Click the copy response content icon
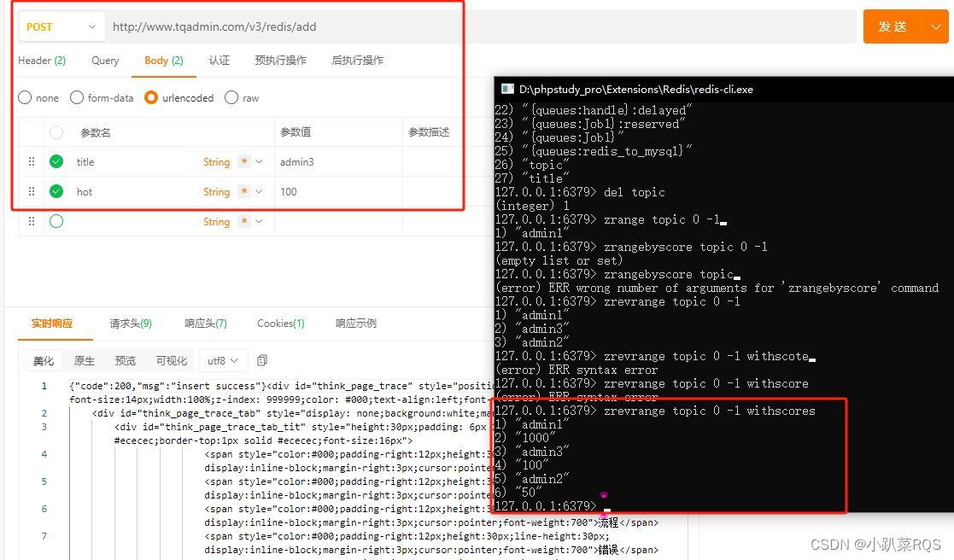Image resolution: width=954 pixels, height=560 pixels. 261,361
